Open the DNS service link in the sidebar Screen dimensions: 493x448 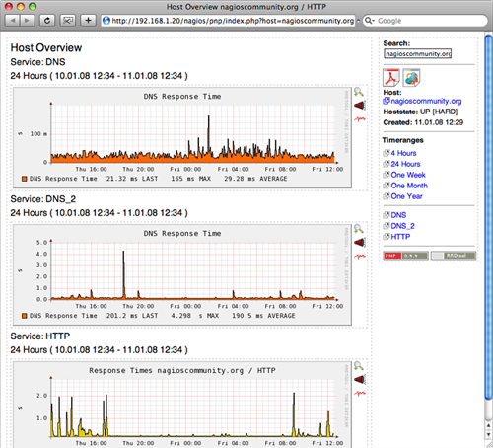[398, 215]
